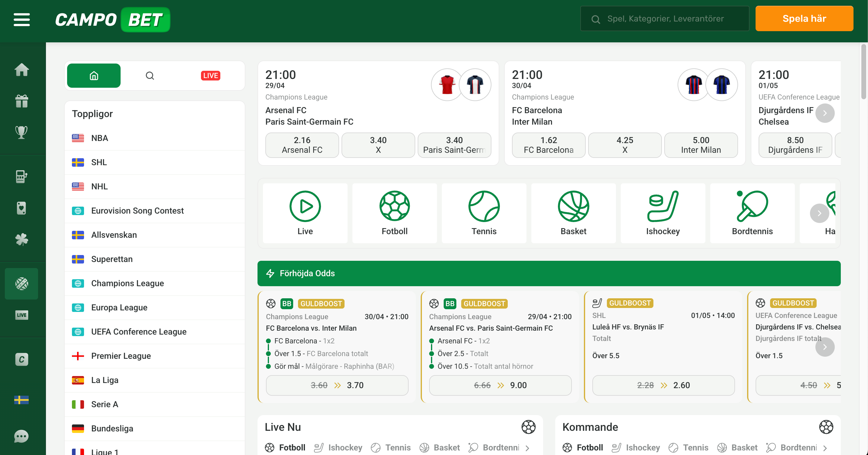Image resolution: width=868 pixels, height=455 pixels.
Task: Bet 3.40 draw in Arsenal match
Action: pos(378,145)
